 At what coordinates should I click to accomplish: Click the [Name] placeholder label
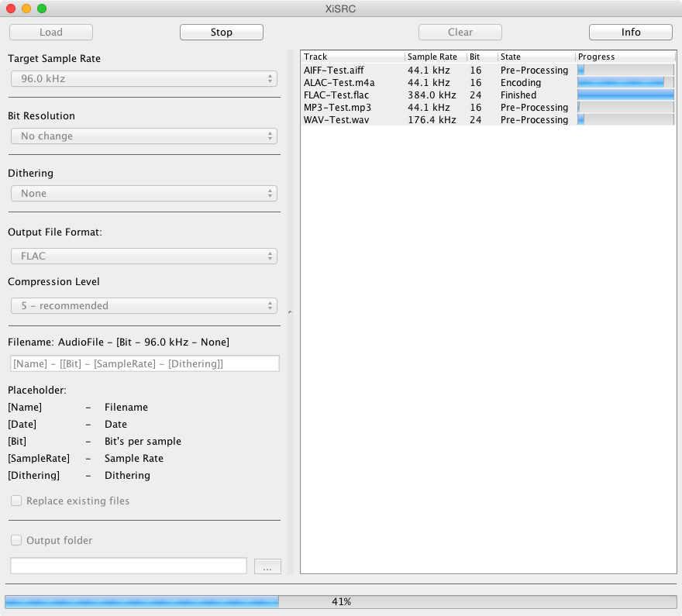tap(25, 408)
